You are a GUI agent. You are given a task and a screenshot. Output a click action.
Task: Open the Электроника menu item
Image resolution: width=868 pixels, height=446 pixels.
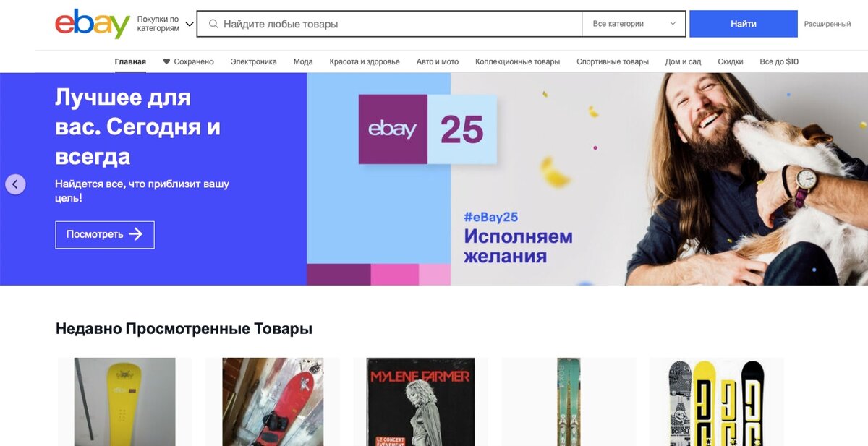point(253,62)
